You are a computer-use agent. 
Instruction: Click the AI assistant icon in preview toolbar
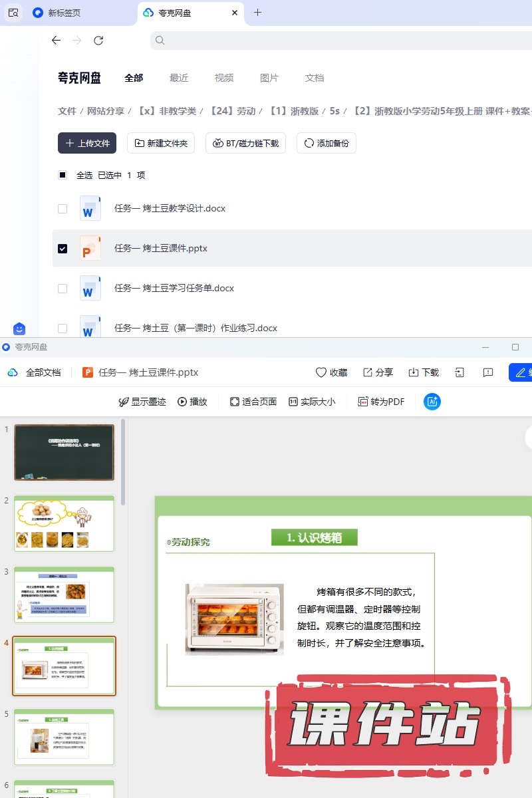tap(432, 402)
